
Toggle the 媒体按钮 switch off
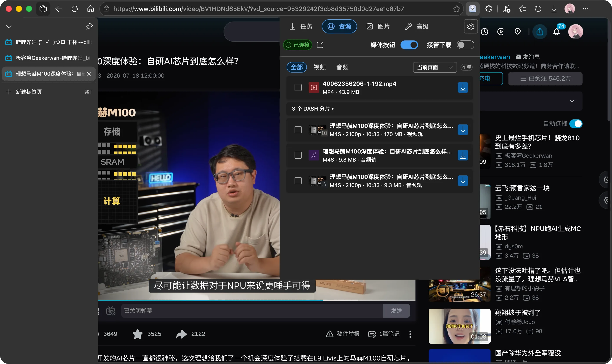pyautogui.click(x=409, y=45)
